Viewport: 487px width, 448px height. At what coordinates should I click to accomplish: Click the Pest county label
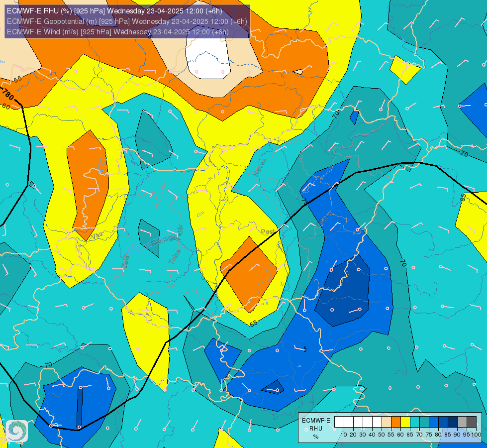pos(268,231)
